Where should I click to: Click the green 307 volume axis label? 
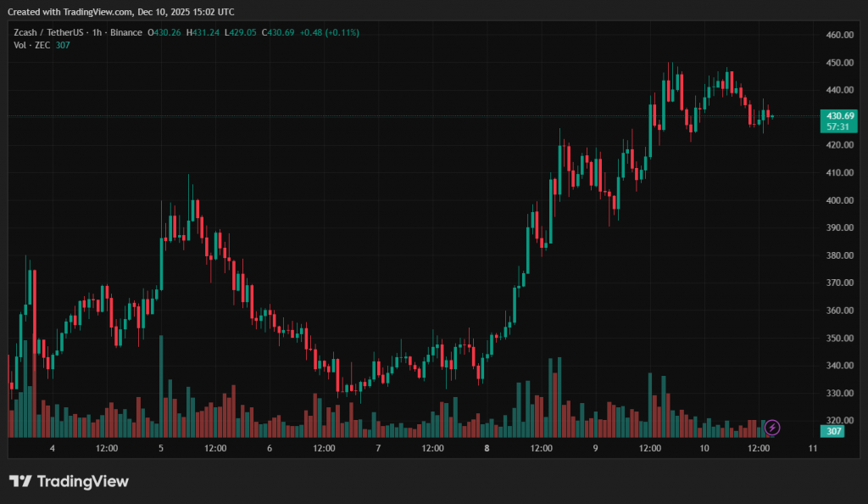(x=835, y=431)
